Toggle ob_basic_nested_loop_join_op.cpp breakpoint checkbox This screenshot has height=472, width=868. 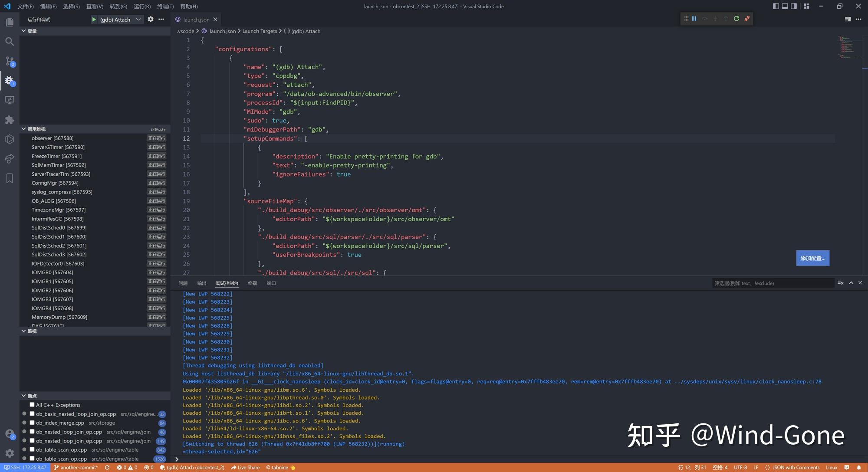(x=32, y=414)
